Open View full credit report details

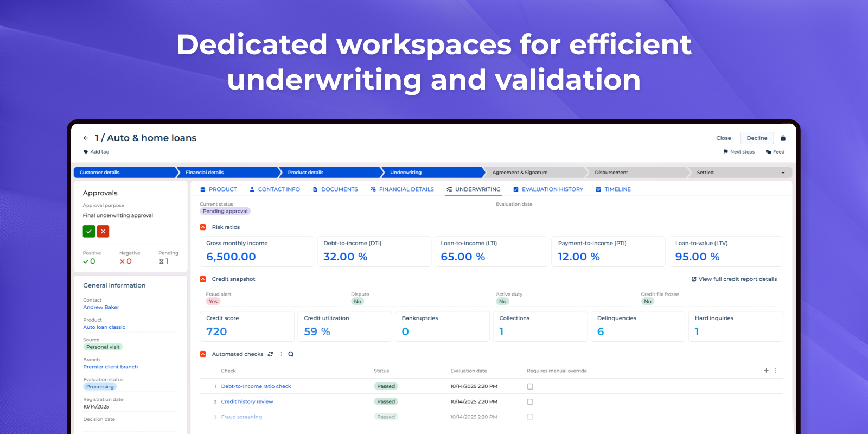734,279
